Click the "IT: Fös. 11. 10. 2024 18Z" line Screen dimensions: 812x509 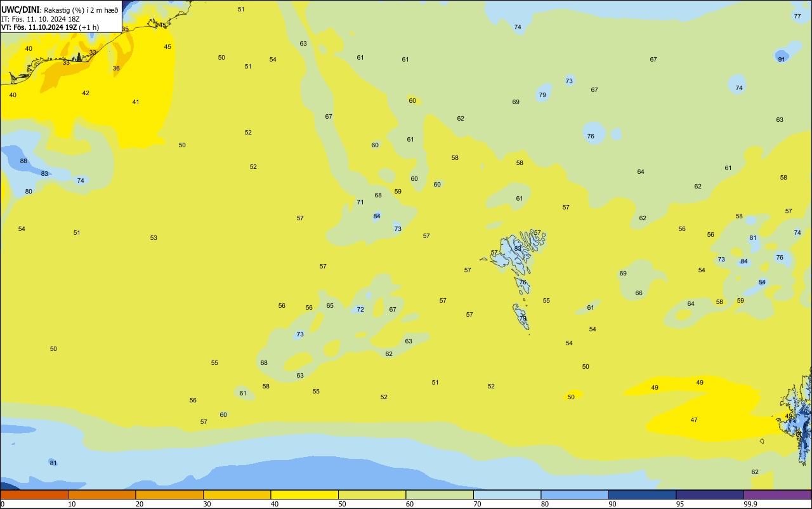(40, 19)
